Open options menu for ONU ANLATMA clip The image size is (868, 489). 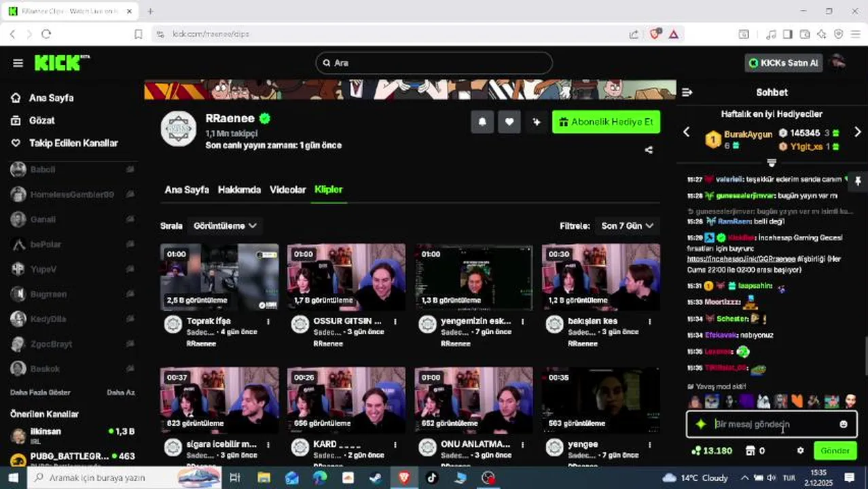click(523, 445)
